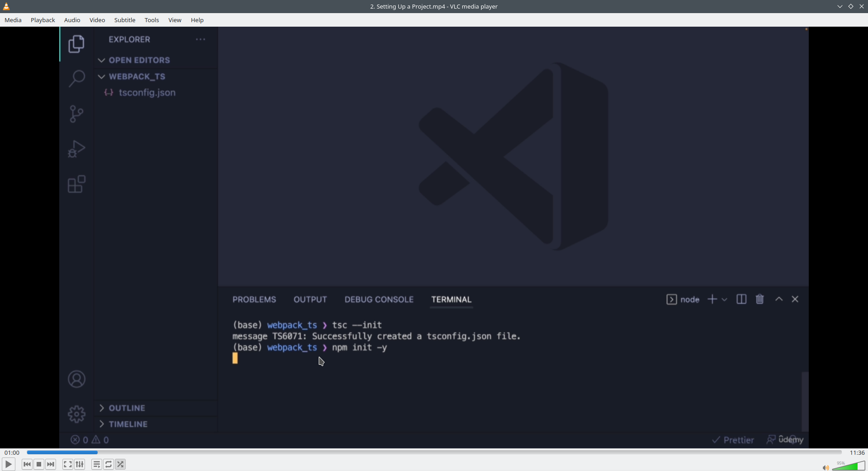Open the Media menu
Viewport: 868px width, 471px height.
[13, 20]
